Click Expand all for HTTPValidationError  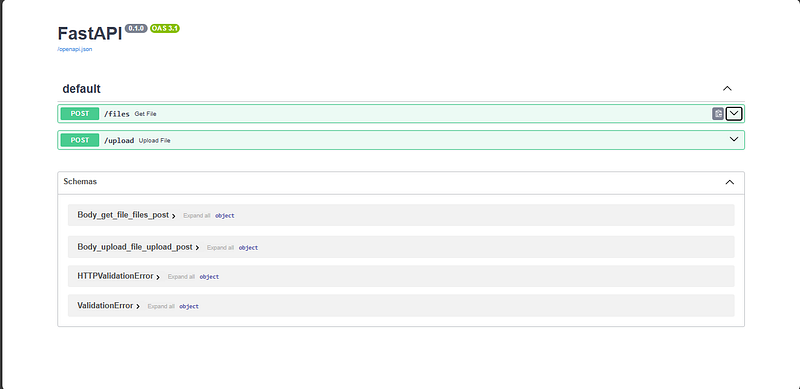(x=181, y=277)
